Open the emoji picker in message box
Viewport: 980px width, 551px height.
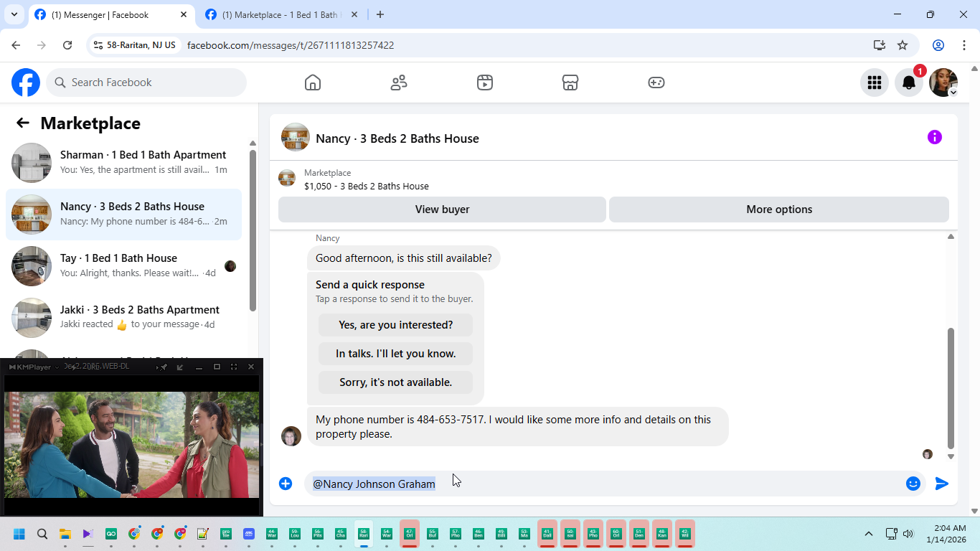[x=913, y=484]
